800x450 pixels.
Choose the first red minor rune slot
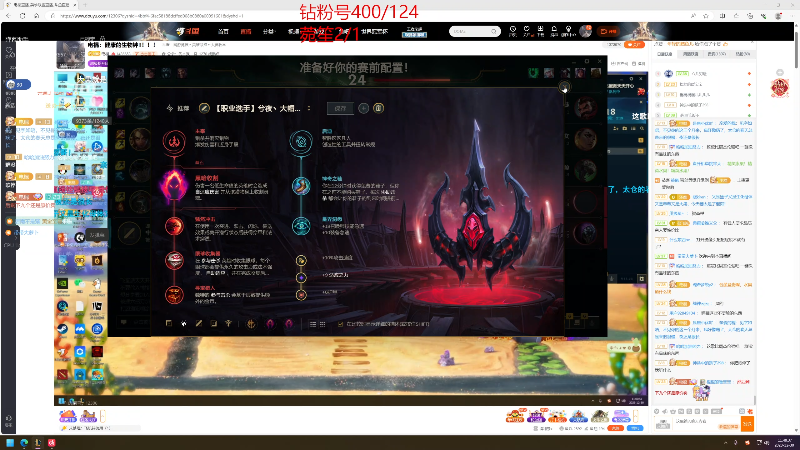pyautogui.click(x=174, y=226)
